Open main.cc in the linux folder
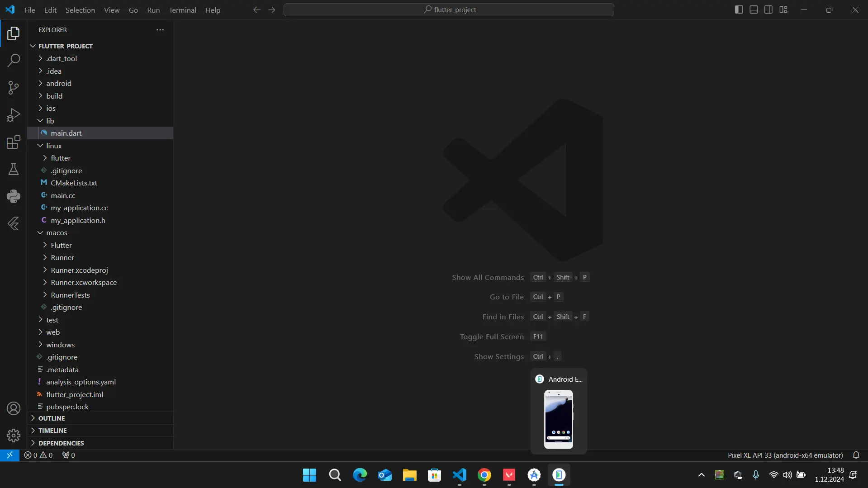This screenshot has height=488, width=868. [x=100, y=196]
